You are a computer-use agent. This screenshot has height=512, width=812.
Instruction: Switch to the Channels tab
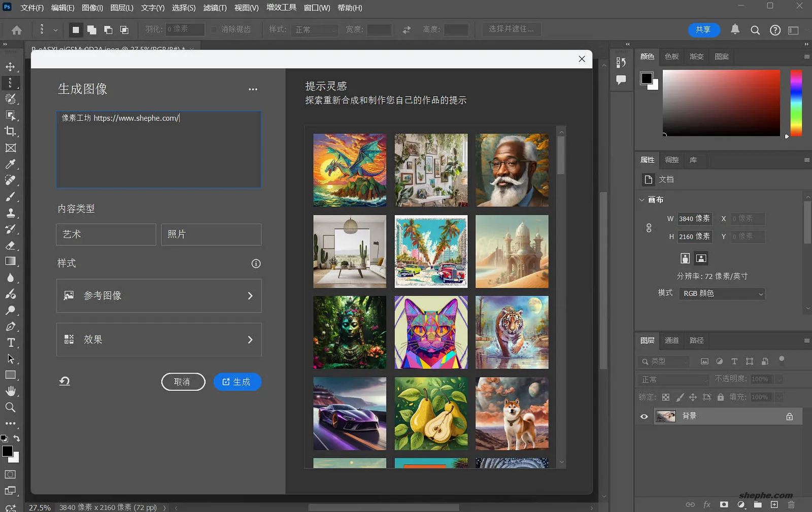[x=671, y=340]
